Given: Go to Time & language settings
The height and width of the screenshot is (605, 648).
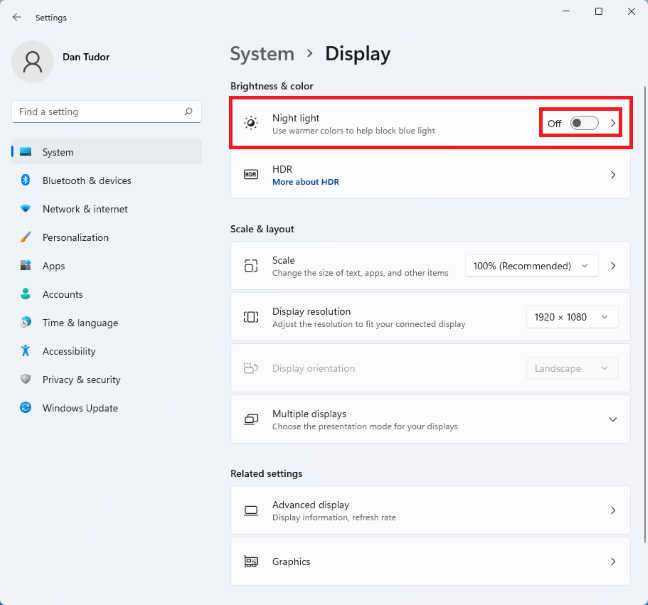Looking at the screenshot, I should tap(80, 323).
